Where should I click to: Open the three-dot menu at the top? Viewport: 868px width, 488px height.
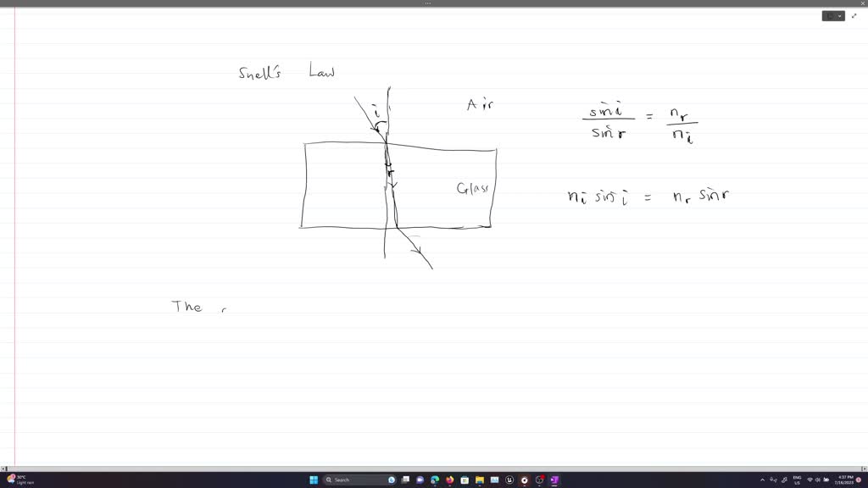tap(426, 3)
